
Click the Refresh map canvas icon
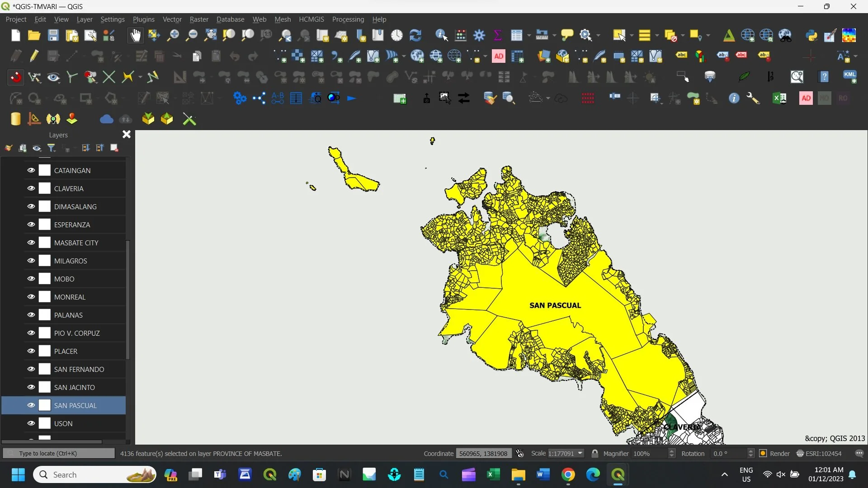click(x=415, y=35)
